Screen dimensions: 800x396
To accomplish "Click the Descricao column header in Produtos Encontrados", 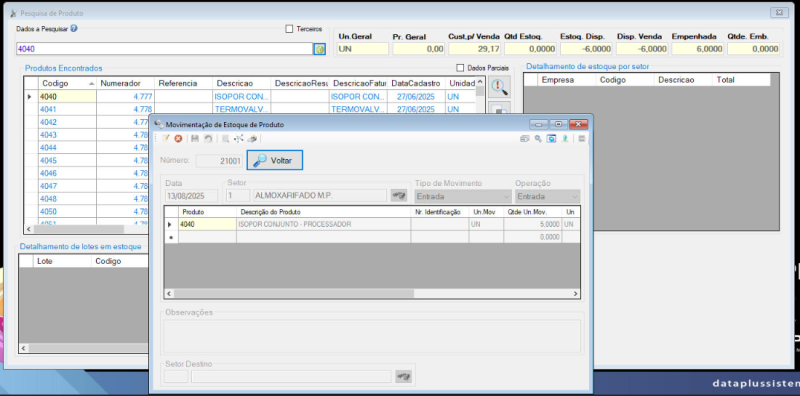I will click(242, 83).
